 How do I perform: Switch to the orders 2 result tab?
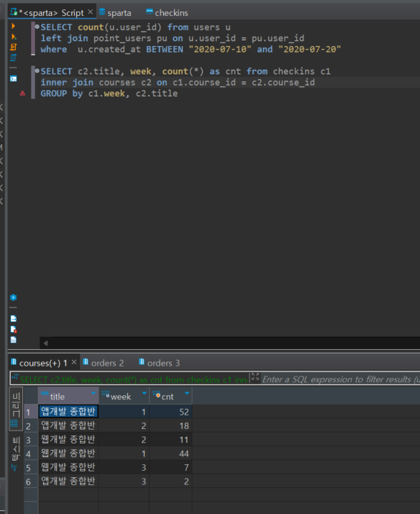pyautogui.click(x=104, y=363)
